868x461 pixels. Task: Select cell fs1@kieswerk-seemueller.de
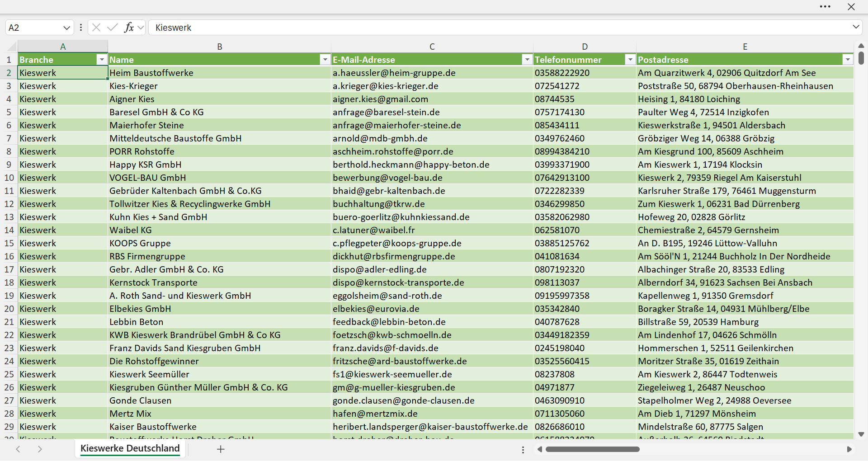(432, 374)
